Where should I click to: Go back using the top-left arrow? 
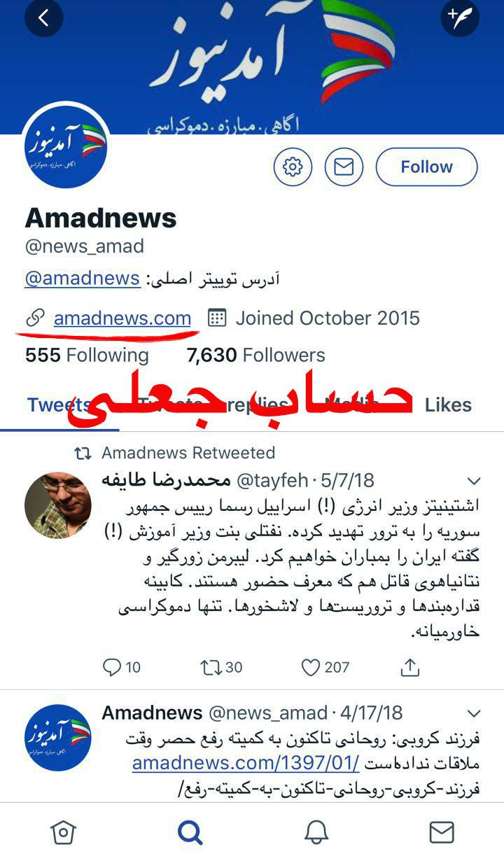pyautogui.click(x=43, y=18)
